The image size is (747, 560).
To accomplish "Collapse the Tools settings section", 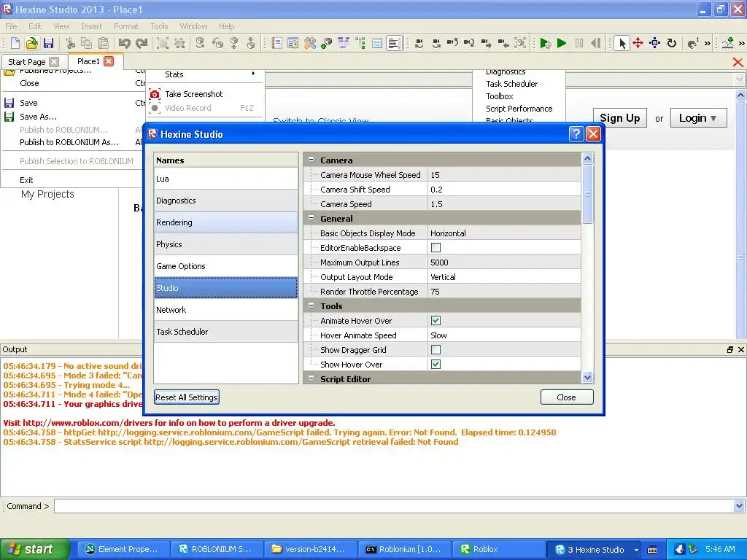I will coord(311,306).
